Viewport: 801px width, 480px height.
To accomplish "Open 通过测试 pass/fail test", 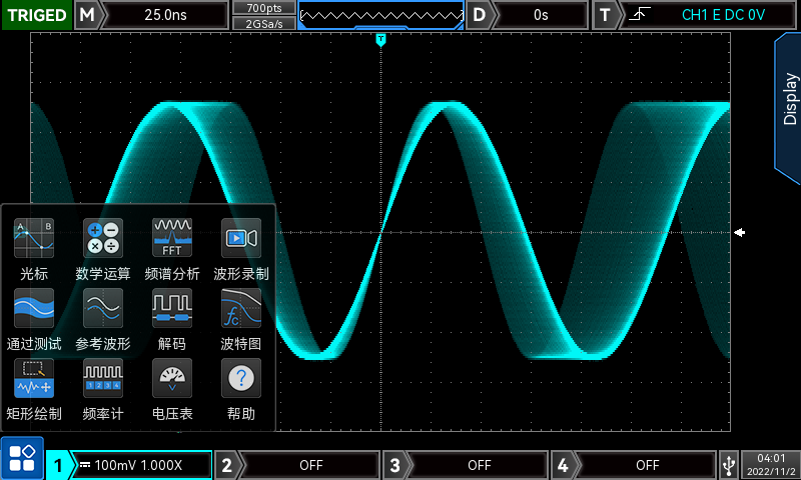I will (34, 318).
